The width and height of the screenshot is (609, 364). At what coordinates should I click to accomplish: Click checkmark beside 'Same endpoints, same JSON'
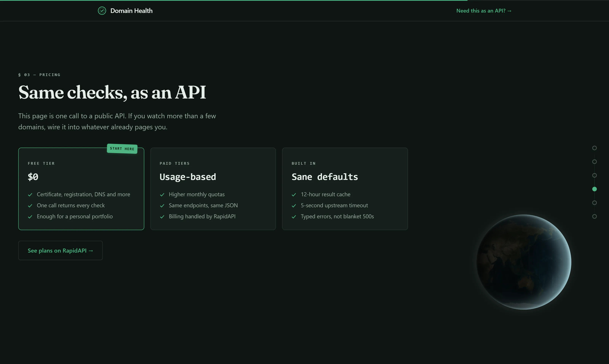click(x=162, y=206)
